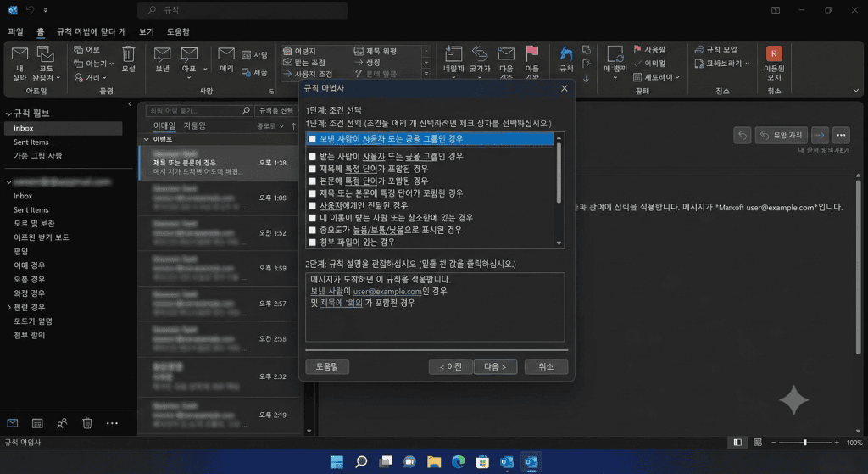Open the 도움항 ribbon tab
Image resolution: width=868 pixels, height=474 pixels.
(x=178, y=31)
